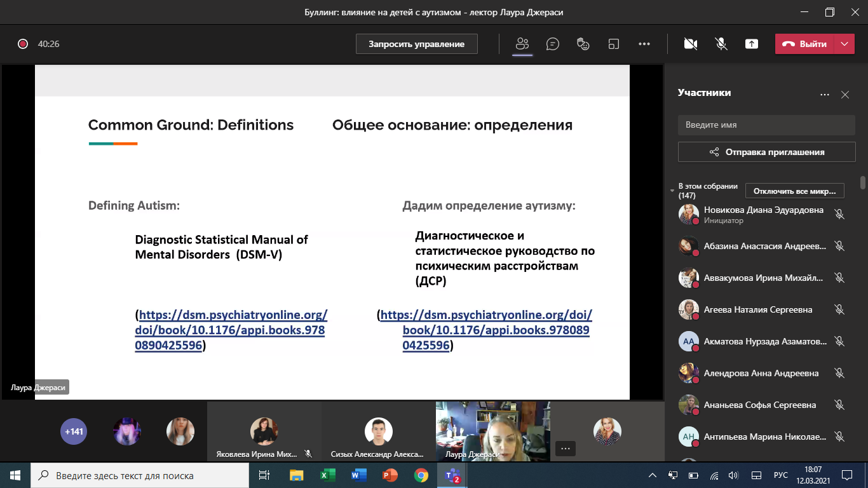
Task: Click Отправка приглашения button
Action: pos(766,152)
